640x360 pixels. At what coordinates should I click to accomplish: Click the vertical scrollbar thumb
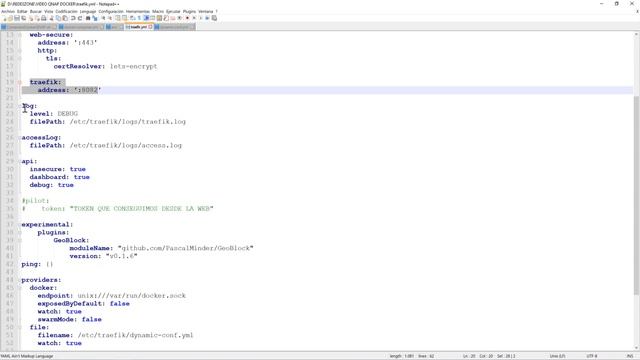(x=636, y=195)
